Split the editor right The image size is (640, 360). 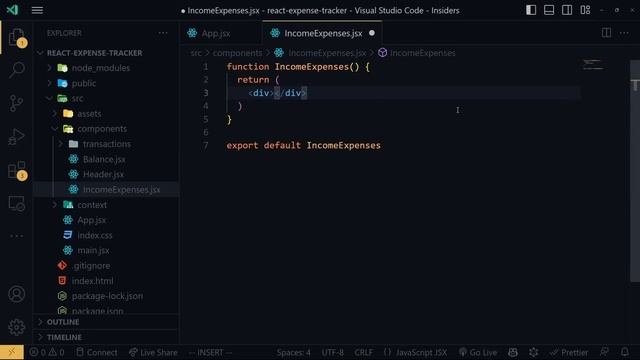point(606,33)
